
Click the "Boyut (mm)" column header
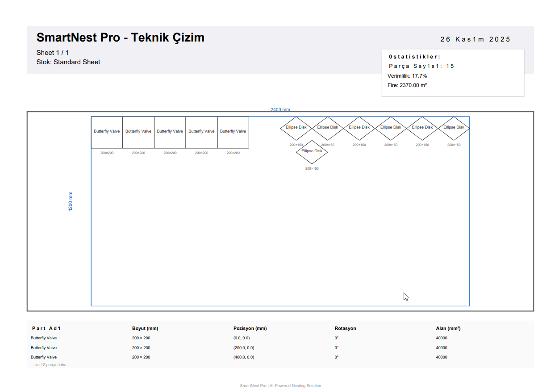[x=145, y=328]
